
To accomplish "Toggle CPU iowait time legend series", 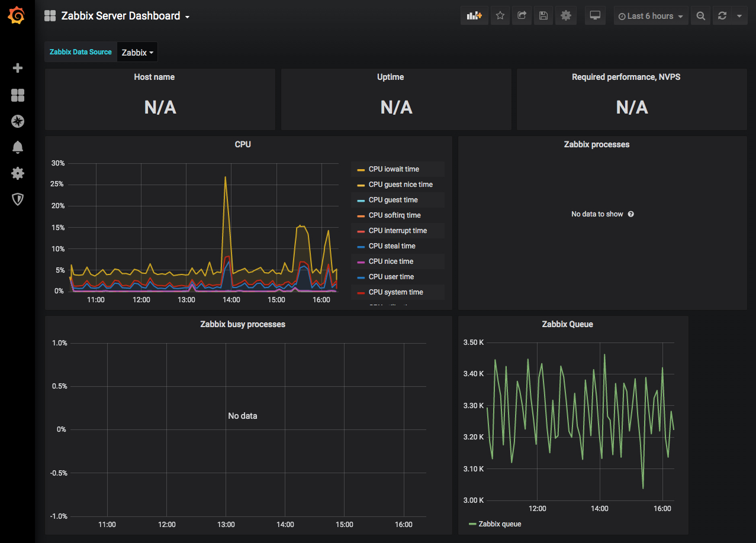I will pos(394,169).
